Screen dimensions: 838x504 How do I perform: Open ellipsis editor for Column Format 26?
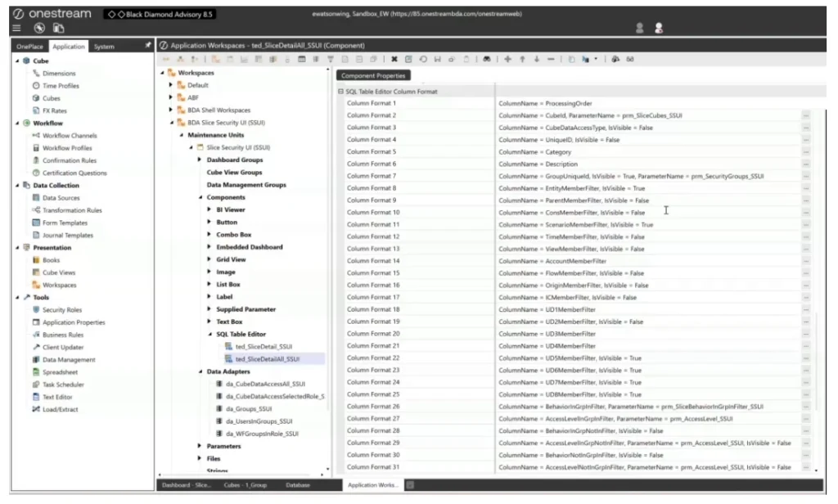[806, 406]
